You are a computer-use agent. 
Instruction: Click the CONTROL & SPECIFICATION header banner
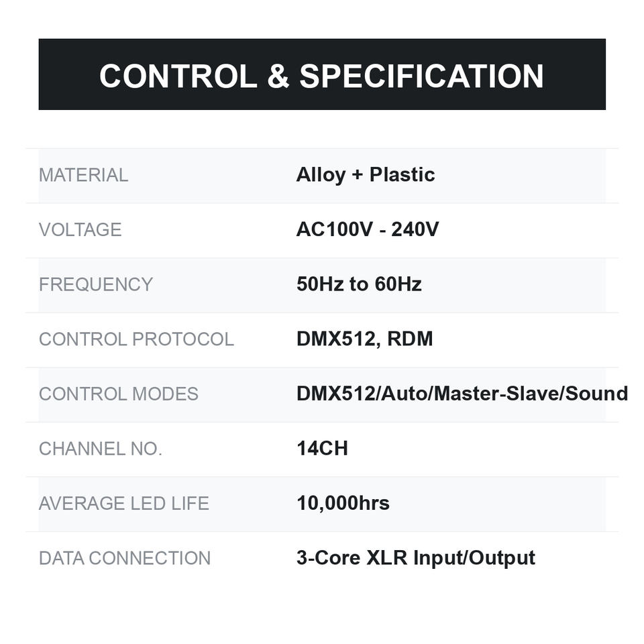(322, 74)
